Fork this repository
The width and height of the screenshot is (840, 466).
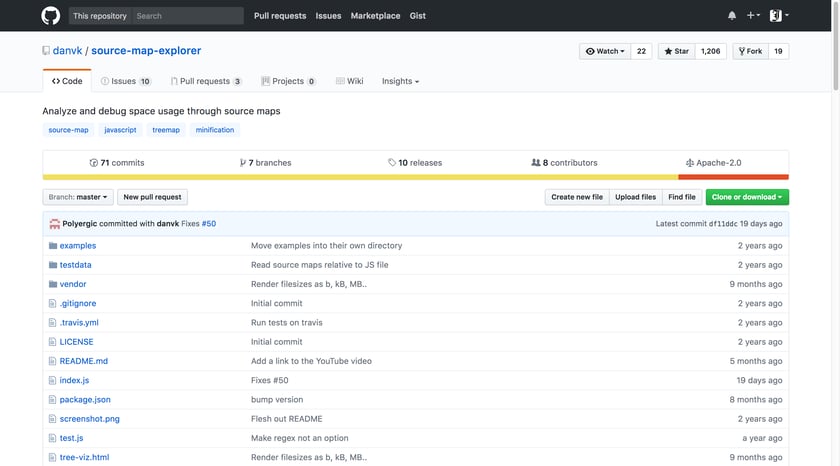click(751, 51)
